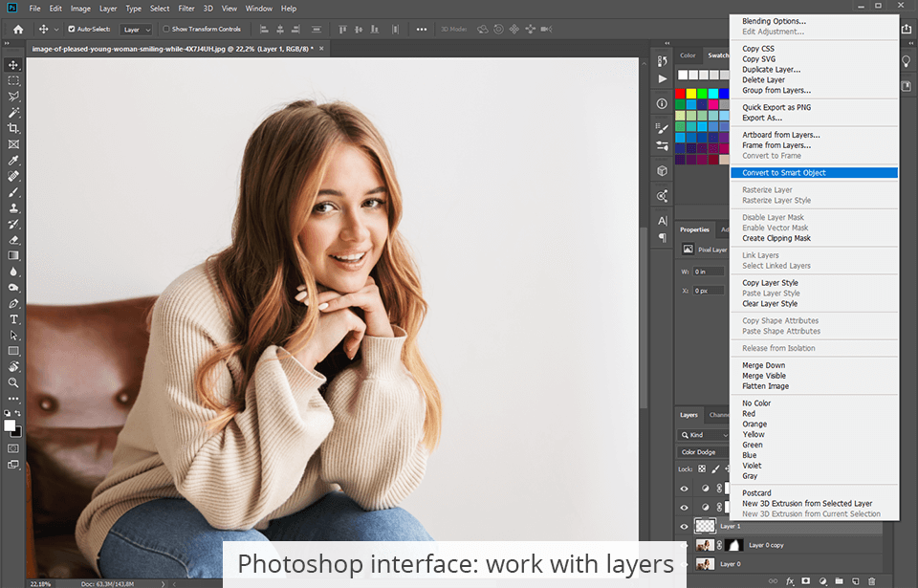Select the Eyedropper tool
This screenshot has height=588, width=918.
(x=13, y=160)
